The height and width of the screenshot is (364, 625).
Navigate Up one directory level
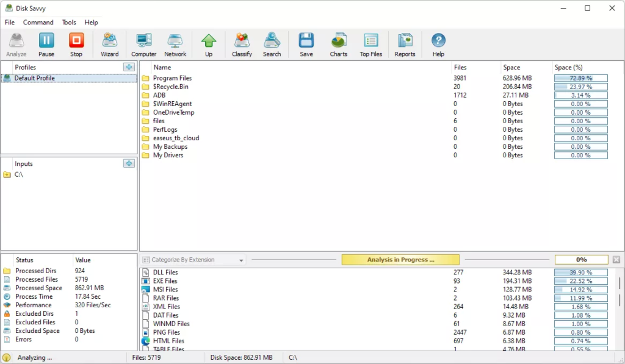coord(209,45)
